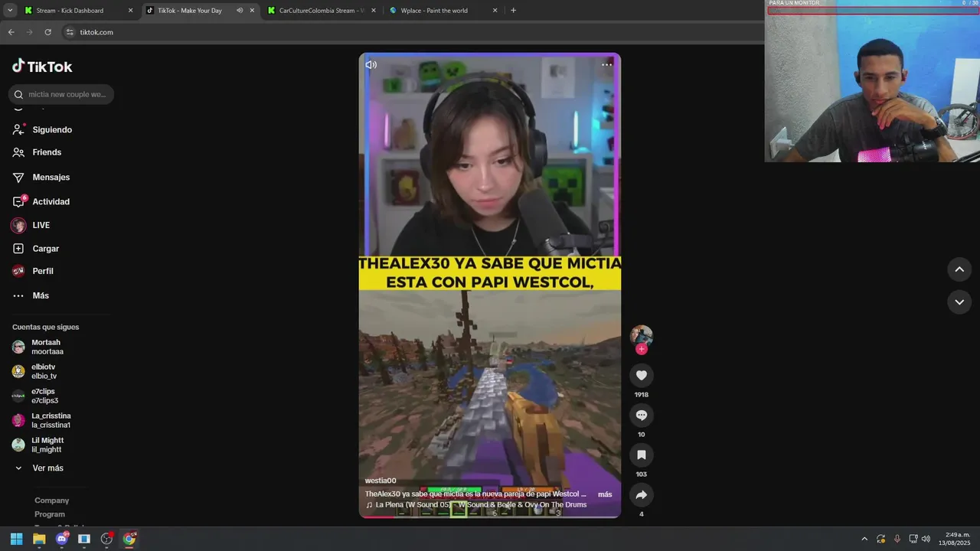Follow the creator with the red plus badge
Viewport: 980px width, 551px height.
coord(642,349)
